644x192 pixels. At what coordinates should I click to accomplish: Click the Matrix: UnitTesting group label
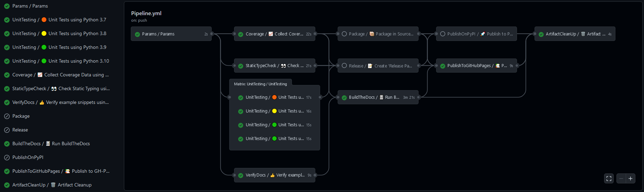tap(260, 84)
